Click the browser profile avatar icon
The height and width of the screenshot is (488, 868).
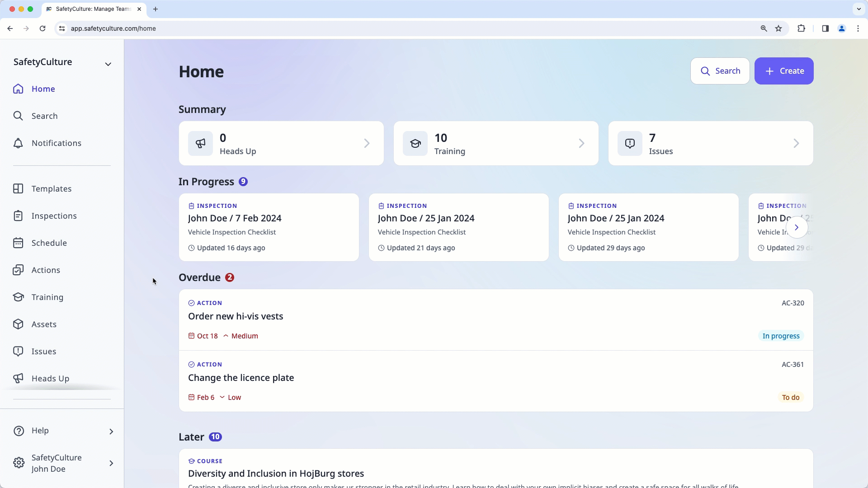pos(842,28)
